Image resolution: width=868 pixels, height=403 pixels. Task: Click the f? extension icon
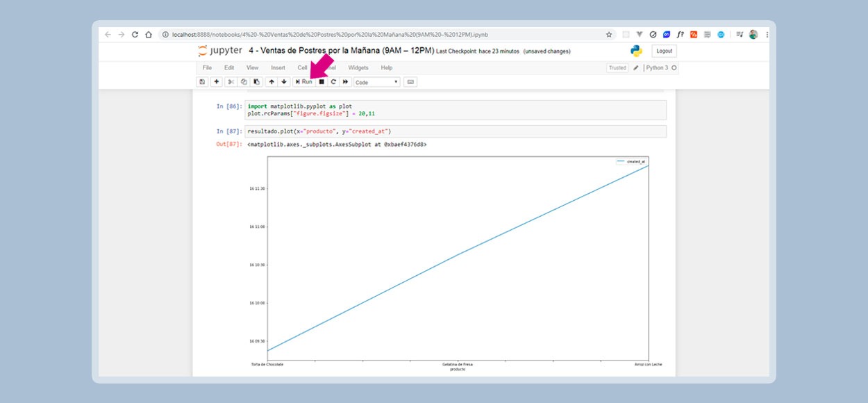click(x=680, y=34)
